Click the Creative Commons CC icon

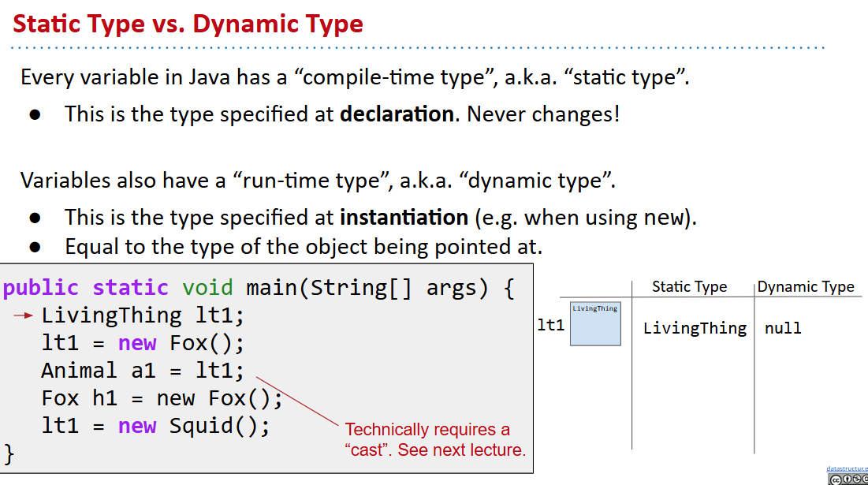pos(835,479)
